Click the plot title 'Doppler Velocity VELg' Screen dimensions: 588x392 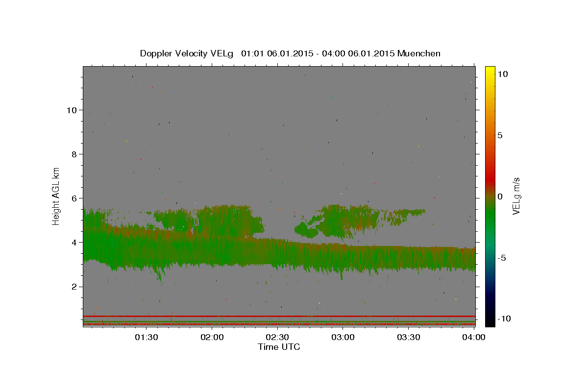tap(188, 53)
